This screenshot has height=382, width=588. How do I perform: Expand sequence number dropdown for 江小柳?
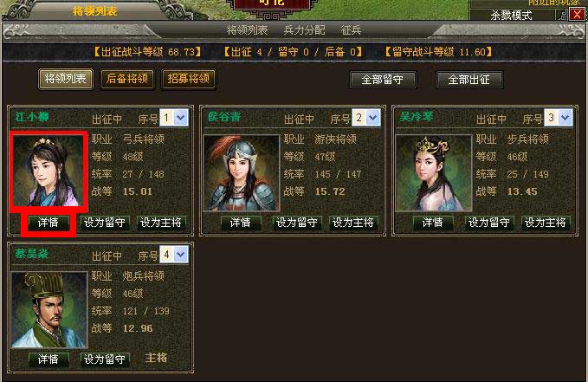click(181, 118)
